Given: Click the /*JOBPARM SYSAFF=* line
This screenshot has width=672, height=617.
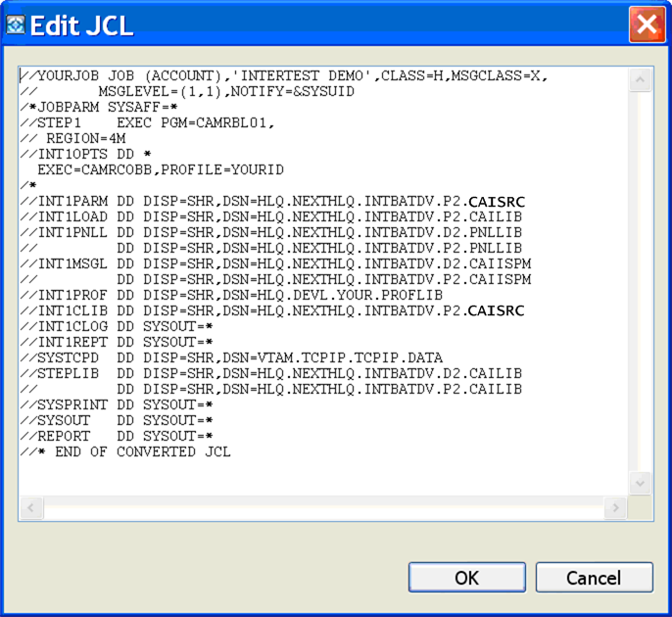Looking at the screenshot, I should click(x=99, y=107).
